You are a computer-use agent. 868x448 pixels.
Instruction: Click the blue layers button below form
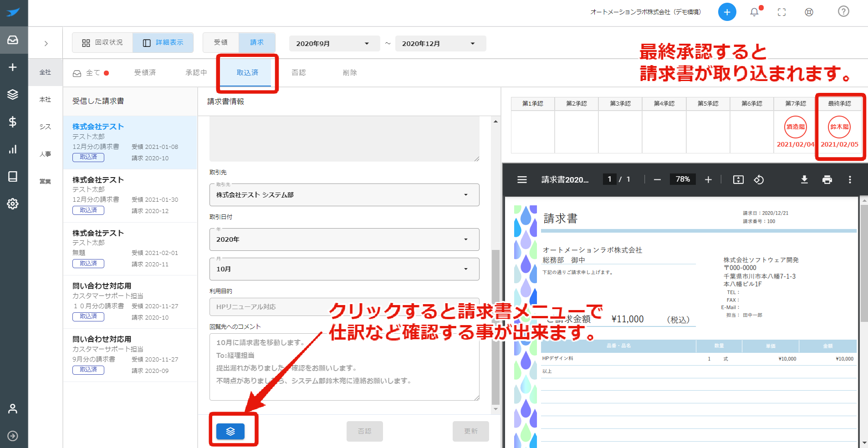click(230, 431)
